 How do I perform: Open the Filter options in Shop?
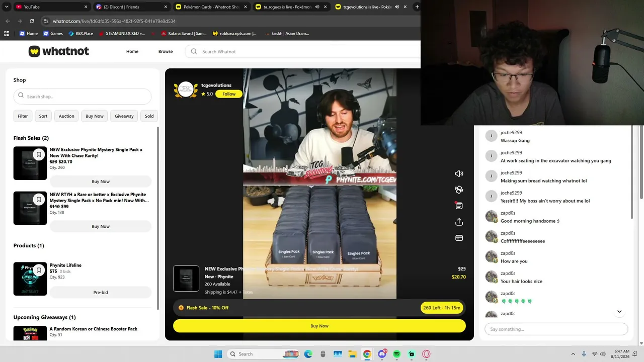23,116
